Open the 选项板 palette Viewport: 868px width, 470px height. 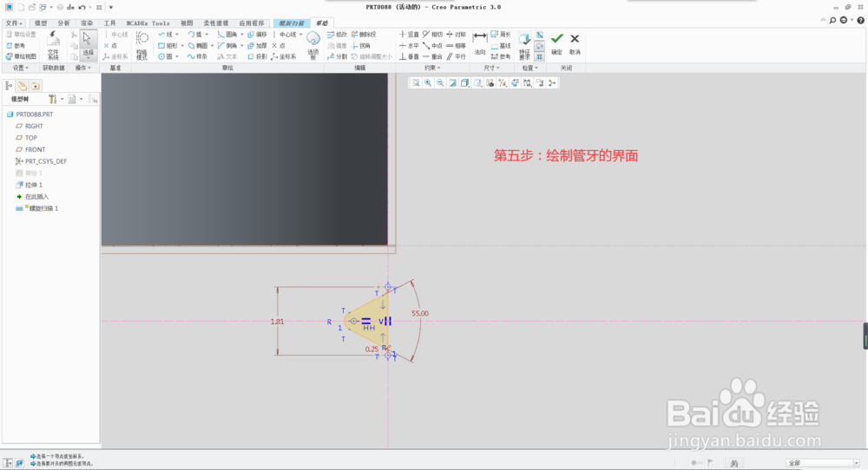[x=313, y=44]
